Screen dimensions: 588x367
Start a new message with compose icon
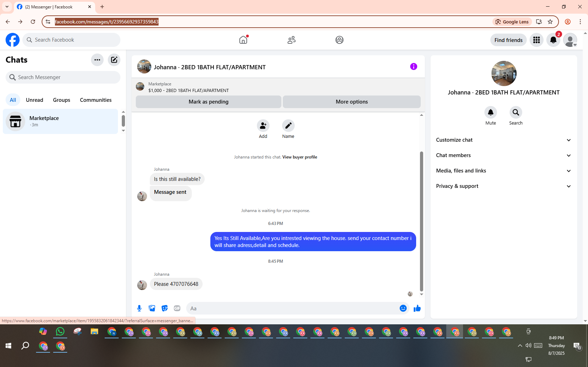[x=114, y=60]
